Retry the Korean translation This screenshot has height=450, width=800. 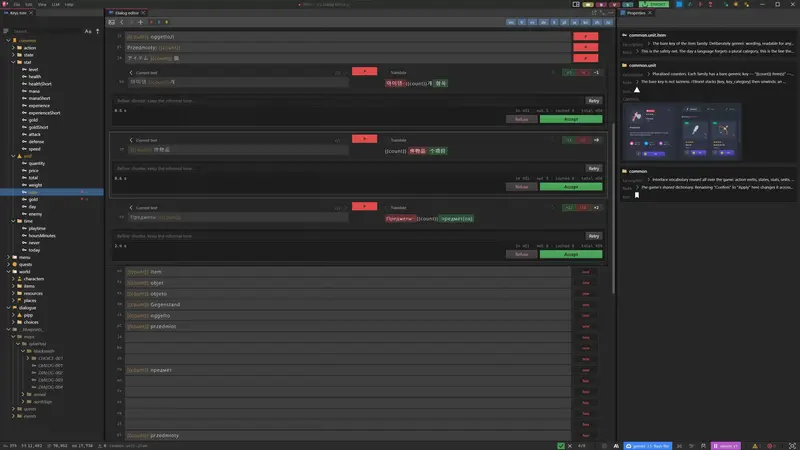tap(593, 101)
